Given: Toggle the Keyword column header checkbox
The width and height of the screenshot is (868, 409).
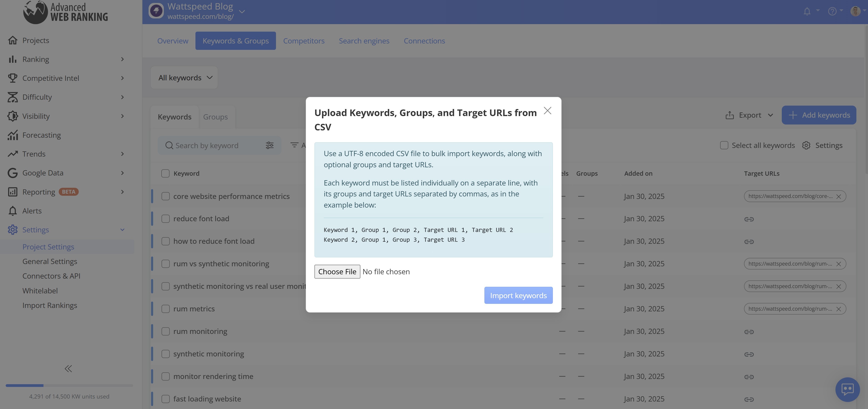Looking at the screenshot, I should 165,173.
